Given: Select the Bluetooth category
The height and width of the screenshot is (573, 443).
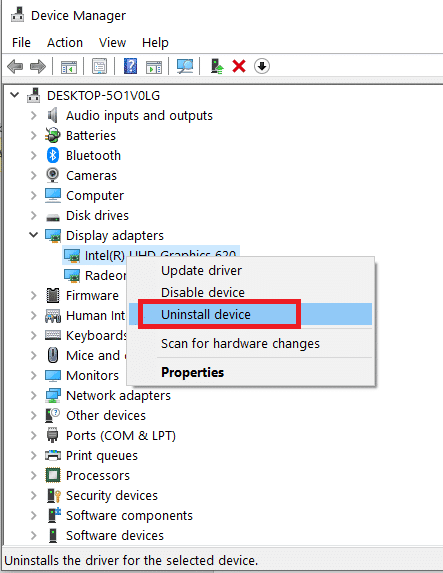Looking at the screenshot, I should click(93, 156).
